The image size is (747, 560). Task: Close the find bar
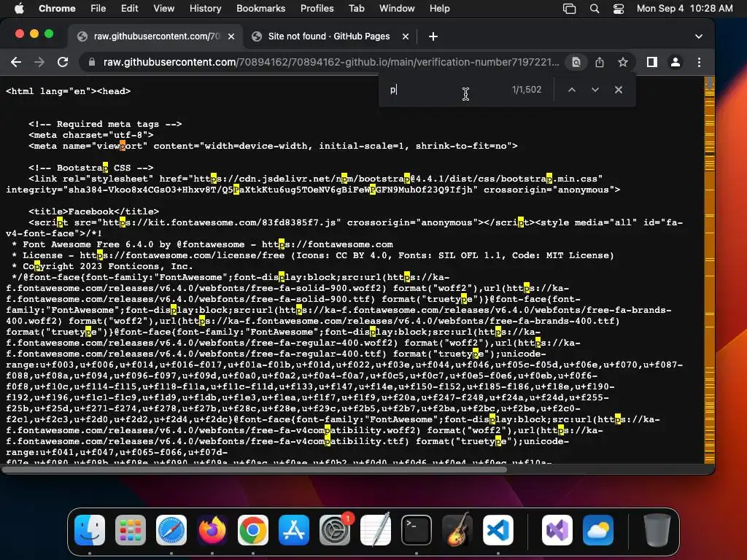tap(619, 90)
